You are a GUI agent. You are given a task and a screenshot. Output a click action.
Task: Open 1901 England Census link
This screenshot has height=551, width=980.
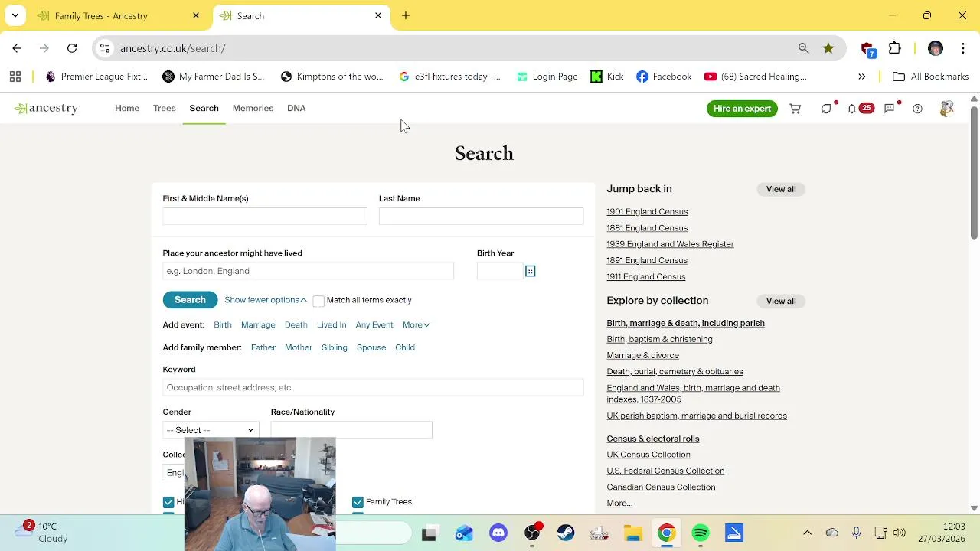tap(647, 212)
